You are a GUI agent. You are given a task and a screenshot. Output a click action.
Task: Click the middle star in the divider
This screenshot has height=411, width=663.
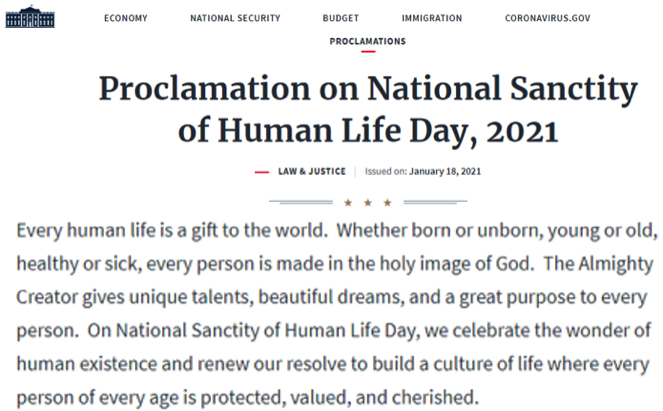(367, 202)
